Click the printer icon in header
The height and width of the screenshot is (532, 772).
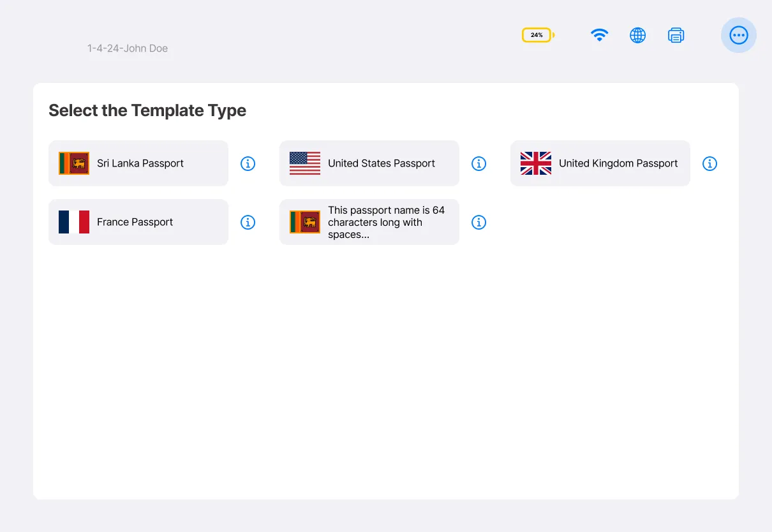(676, 35)
